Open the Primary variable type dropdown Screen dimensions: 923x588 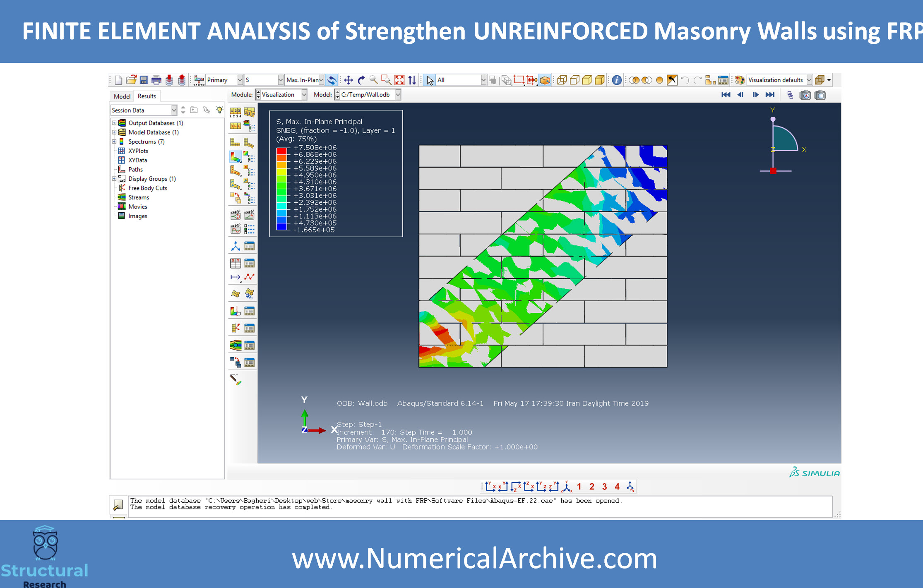[224, 80]
